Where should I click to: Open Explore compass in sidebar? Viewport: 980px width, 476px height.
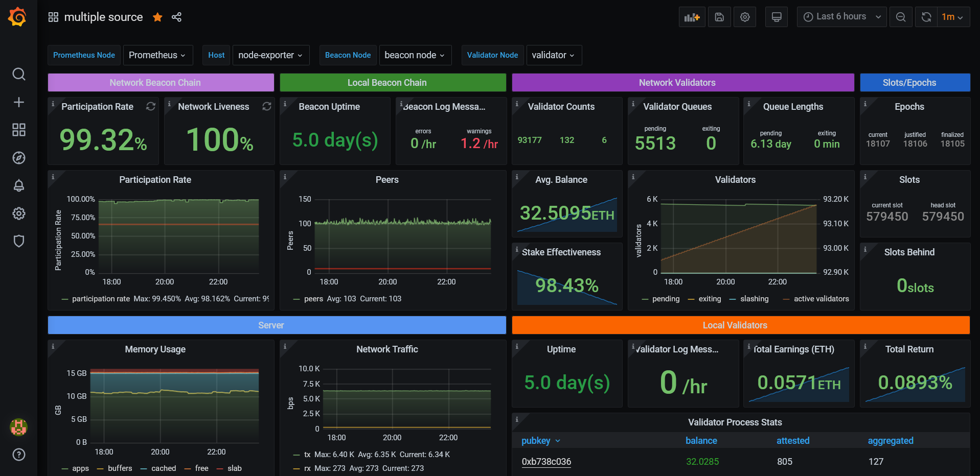pos(19,158)
